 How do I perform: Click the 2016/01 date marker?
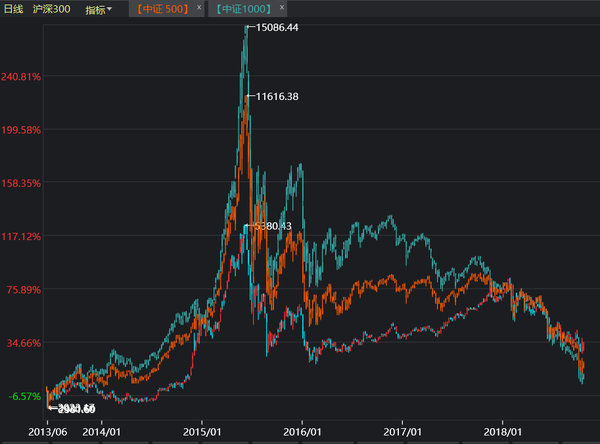click(302, 432)
